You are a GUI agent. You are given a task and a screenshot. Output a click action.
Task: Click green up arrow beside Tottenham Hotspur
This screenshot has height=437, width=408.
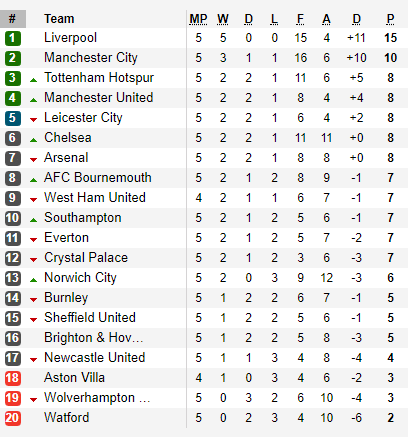[x=33, y=80]
